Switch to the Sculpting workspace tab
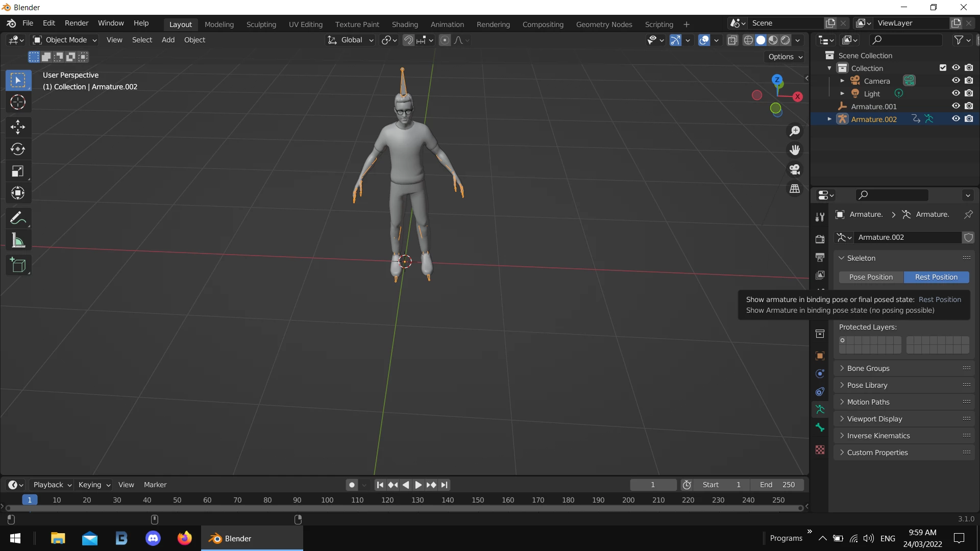The width and height of the screenshot is (980, 551). (261, 24)
